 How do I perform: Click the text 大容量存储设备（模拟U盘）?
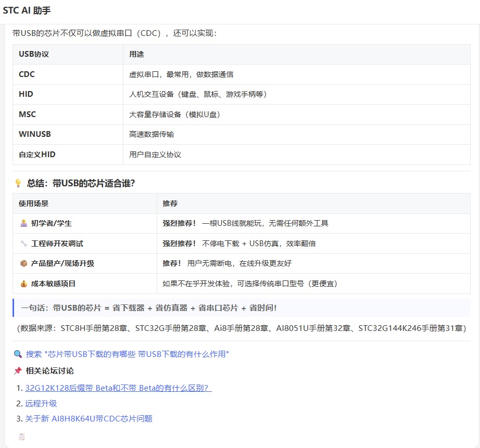tap(174, 114)
